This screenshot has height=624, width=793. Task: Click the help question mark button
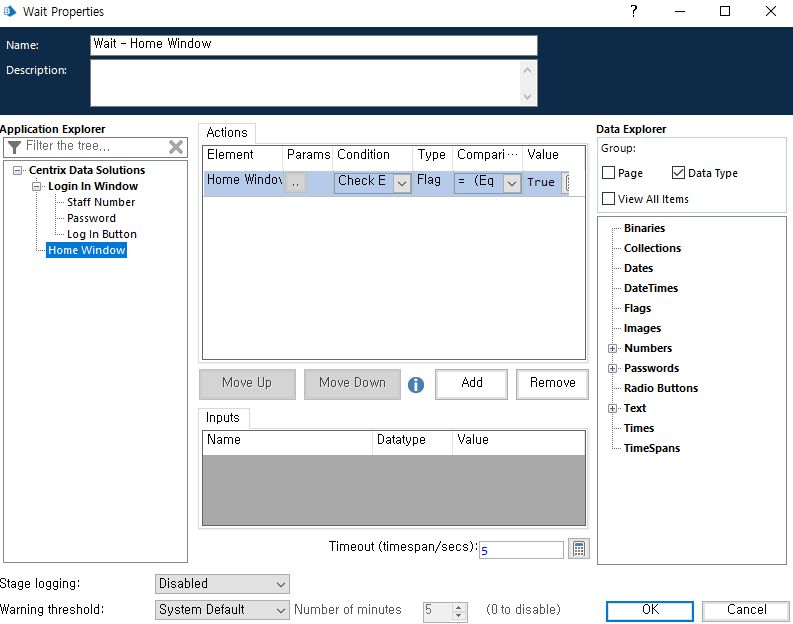point(634,11)
